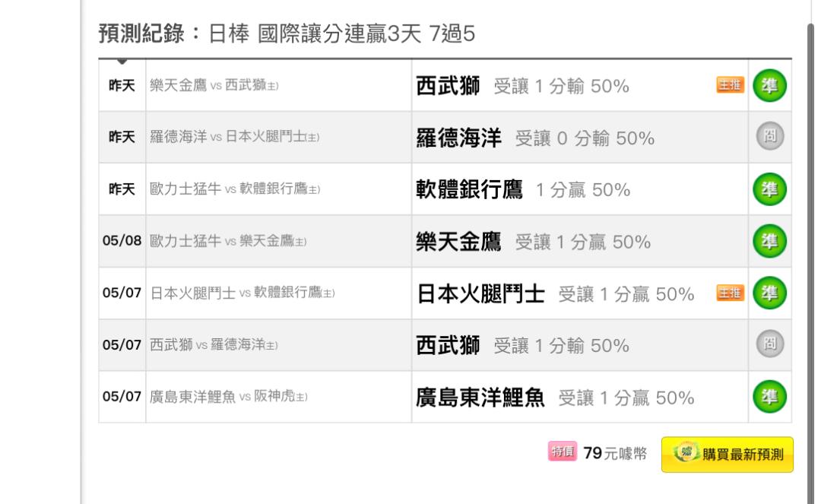Click the small triangle marker under header line
The width and height of the screenshot is (821, 504).
pos(122,62)
